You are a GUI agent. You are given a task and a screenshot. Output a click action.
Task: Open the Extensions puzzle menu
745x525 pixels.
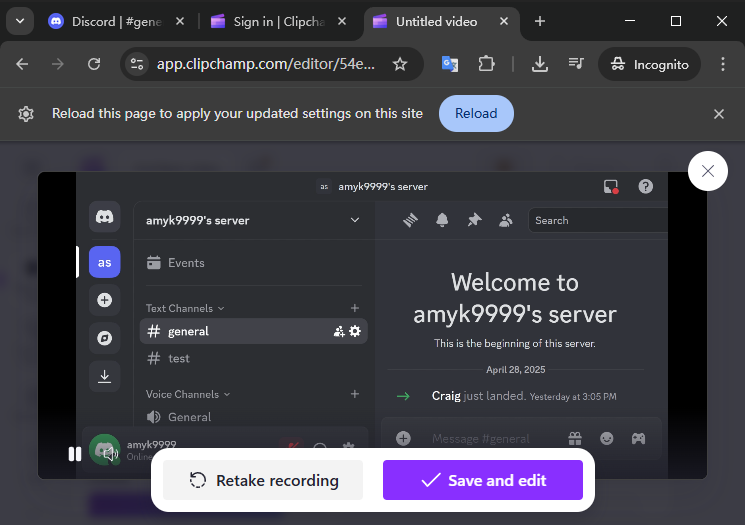[486, 64]
